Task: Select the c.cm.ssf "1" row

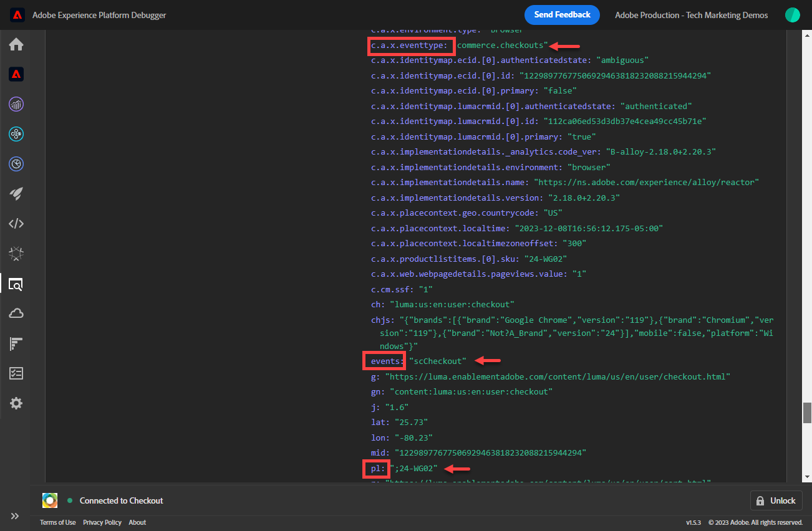Action: (x=402, y=289)
